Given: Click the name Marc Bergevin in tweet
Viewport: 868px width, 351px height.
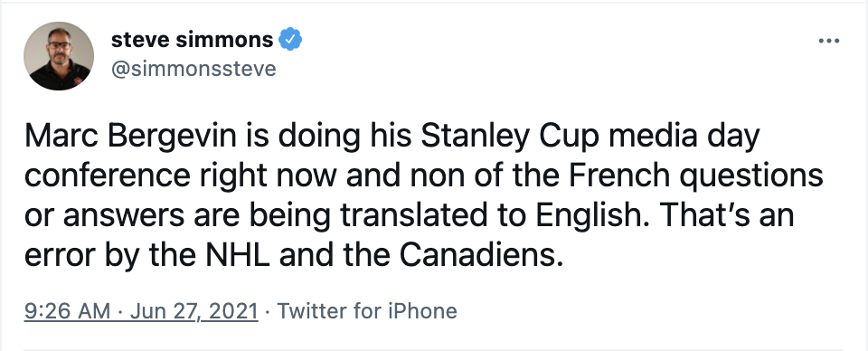Looking at the screenshot, I should [130, 137].
